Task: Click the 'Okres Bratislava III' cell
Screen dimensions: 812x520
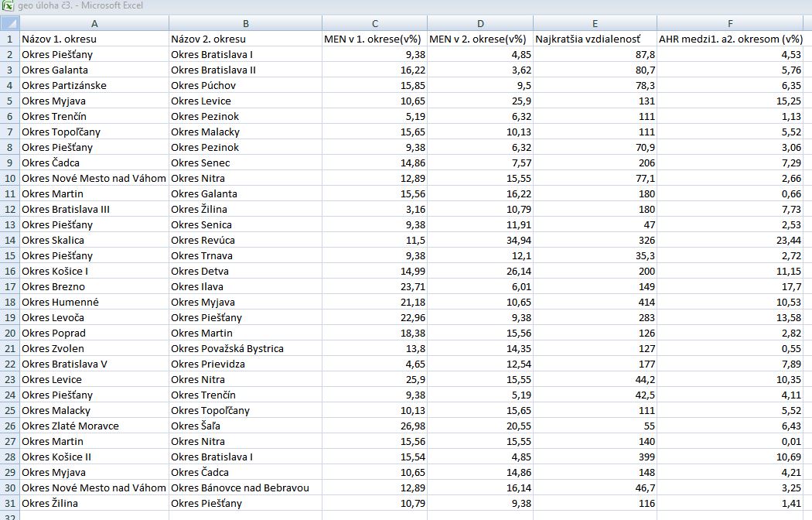Action: pyautogui.click(x=94, y=209)
